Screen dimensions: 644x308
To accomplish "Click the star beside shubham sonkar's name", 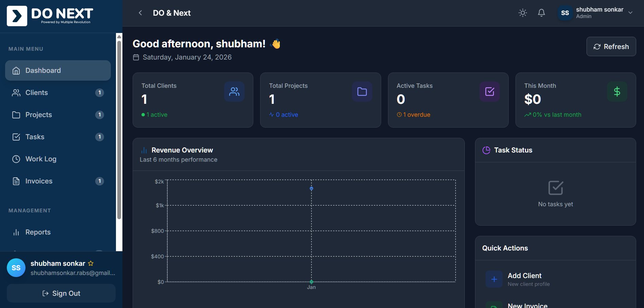I will tap(90, 263).
